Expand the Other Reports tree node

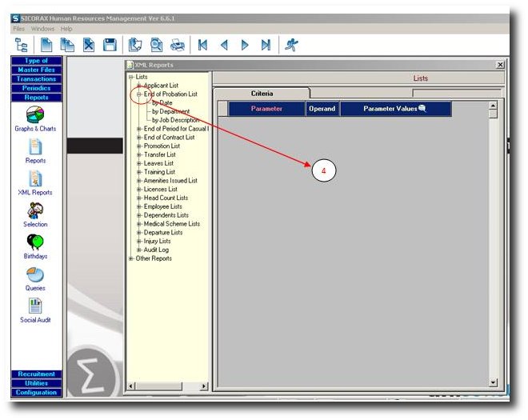132,258
